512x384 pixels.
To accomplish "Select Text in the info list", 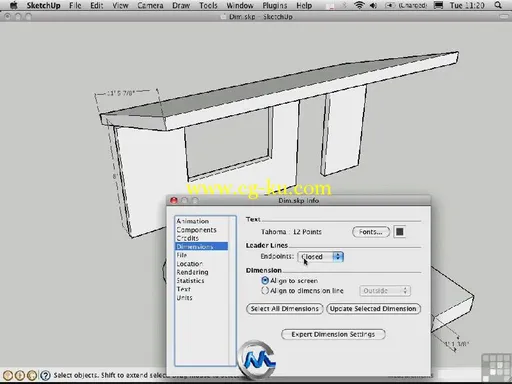I will click(x=184, y=289).
